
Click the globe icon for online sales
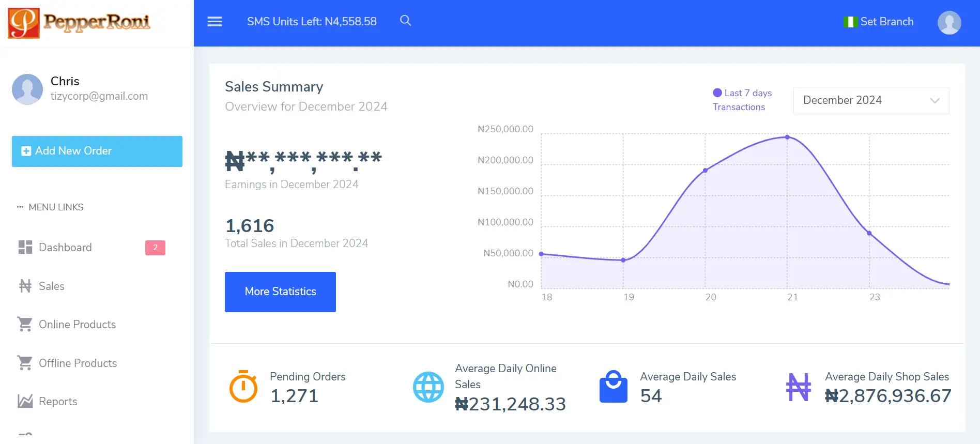click(428, 387)
